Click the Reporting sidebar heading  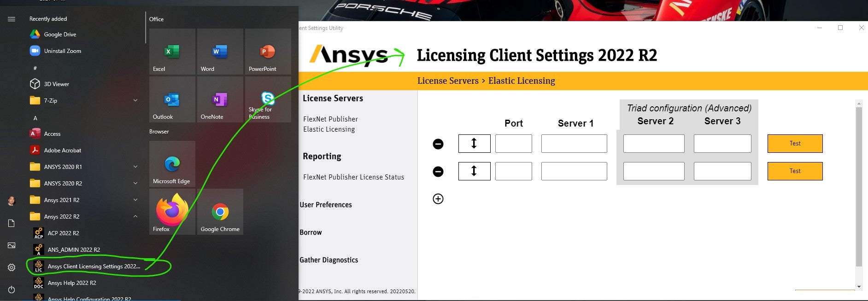322,156
